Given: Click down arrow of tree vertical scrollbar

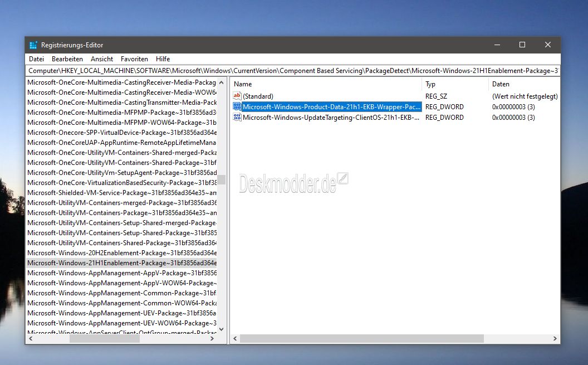Looking at the screenshot, I should (x=221, y=329).
